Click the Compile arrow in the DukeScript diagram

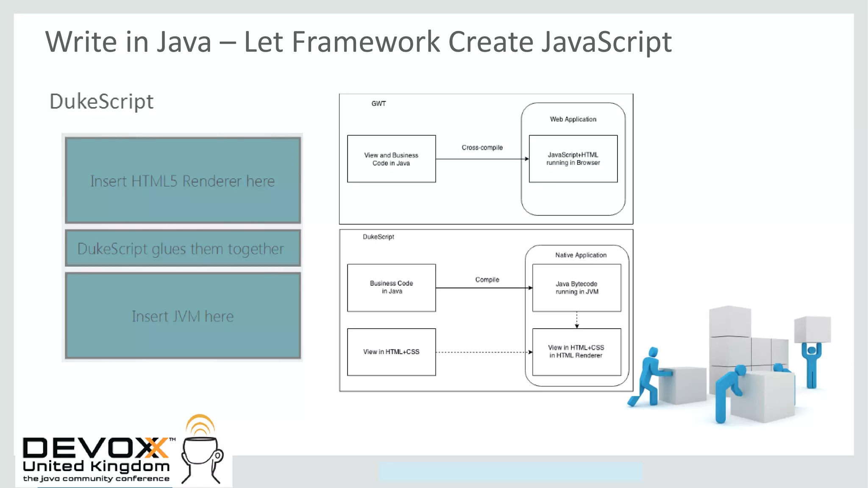483,288
